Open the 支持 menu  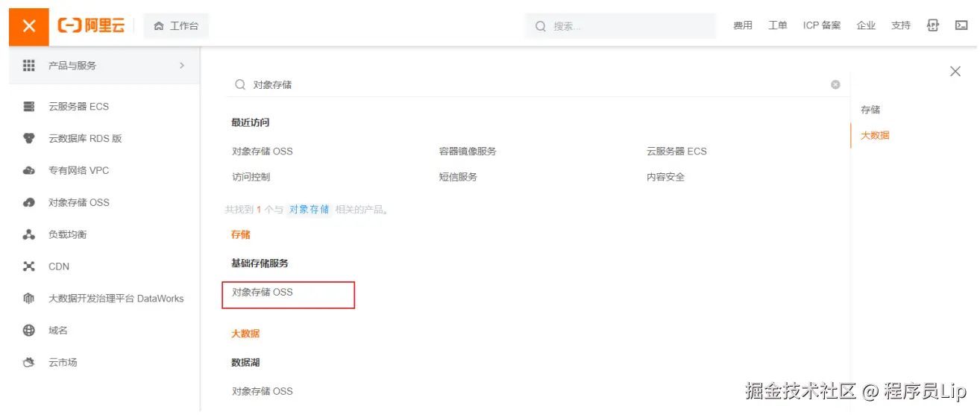[901, 25]
